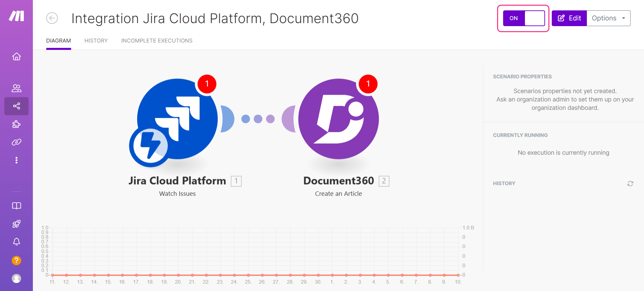Click the 'Create an Article' text
Image resolution: width=644 pixels, height=291 pixels.
tap(338, 194)
